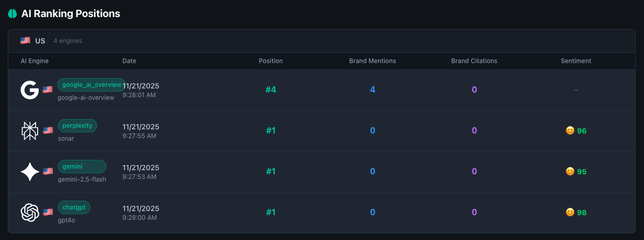Click the '4 engines' count label
Image resolution: width=644 pixels, height=240 pixels.
[x=68, y=41]
